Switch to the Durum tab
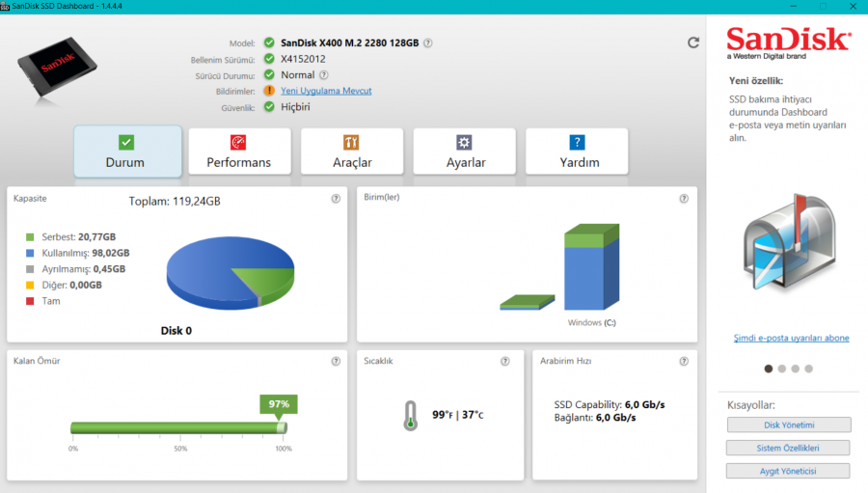The width and height of the screenshot is (868, 493). pyautogui.click(x=128, y=151)
